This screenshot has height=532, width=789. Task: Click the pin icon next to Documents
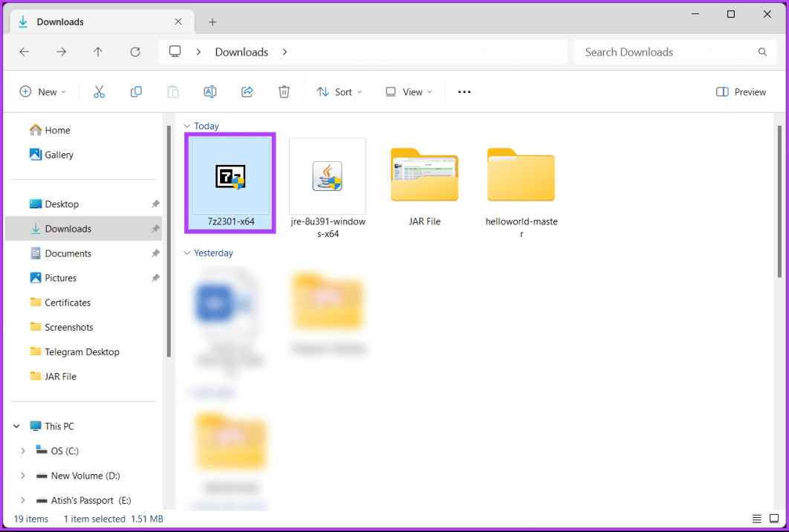(155, 253)
